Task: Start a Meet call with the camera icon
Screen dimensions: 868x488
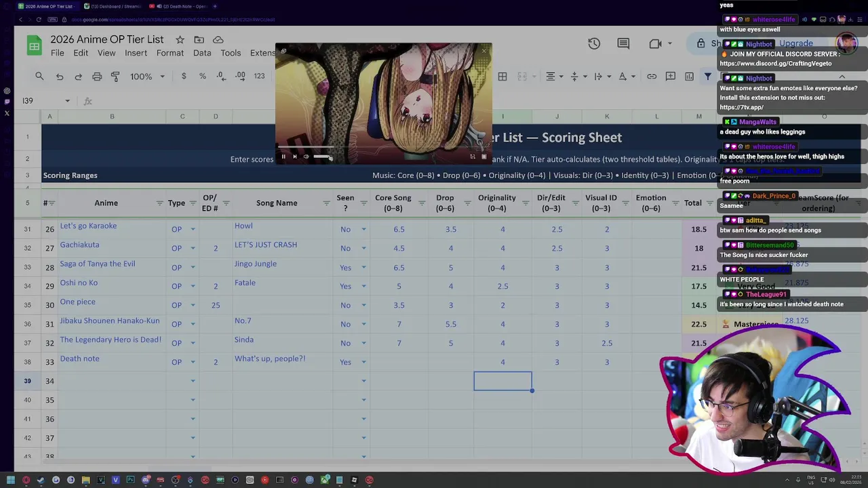Action: 655,43
